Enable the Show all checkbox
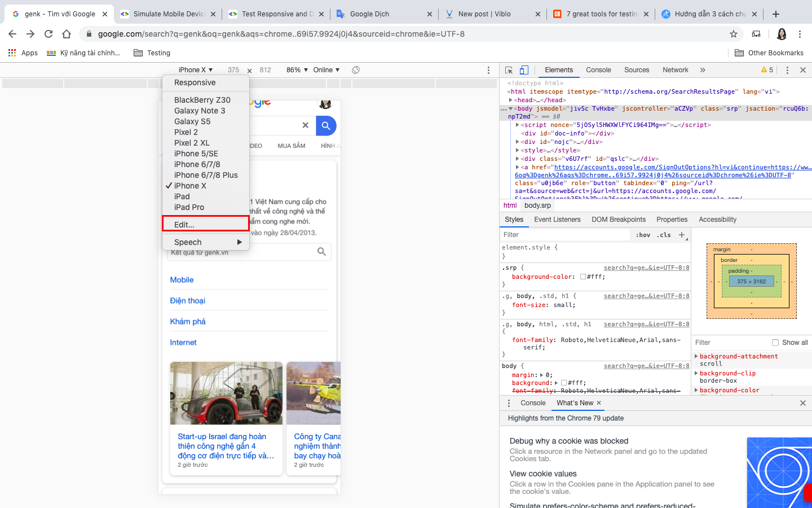This screenshot has height=508, width=812. pyautogui.click(x=775, y=343)
